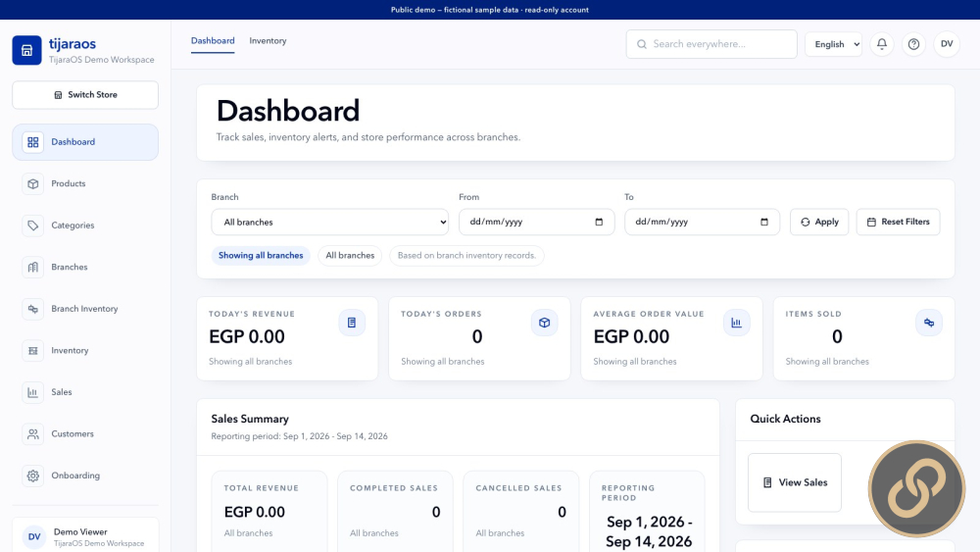Click the Customers people icon
Image resolution: width=980 pixels, height=552 pixels.
pos(33,433)
